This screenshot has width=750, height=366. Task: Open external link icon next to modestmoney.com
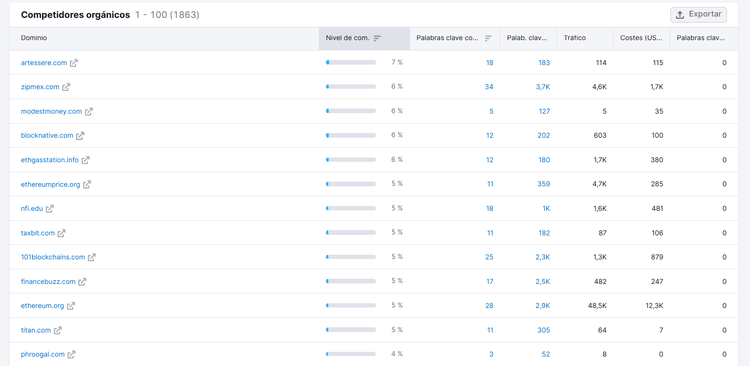(89, 111)
